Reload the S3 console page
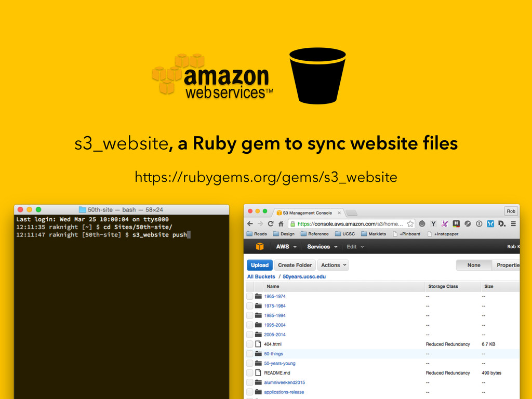Screen dimensions: 532x399 pyautogui.click(x=270, y=224)
